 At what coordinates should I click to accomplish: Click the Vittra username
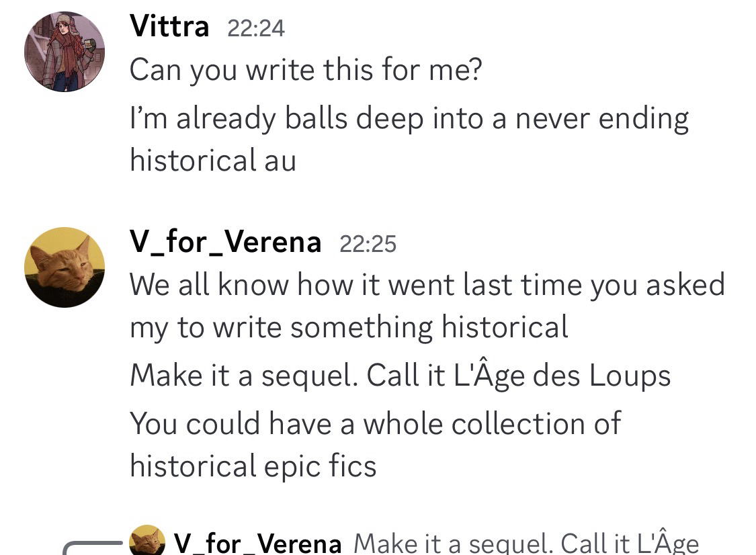[169, 27]
